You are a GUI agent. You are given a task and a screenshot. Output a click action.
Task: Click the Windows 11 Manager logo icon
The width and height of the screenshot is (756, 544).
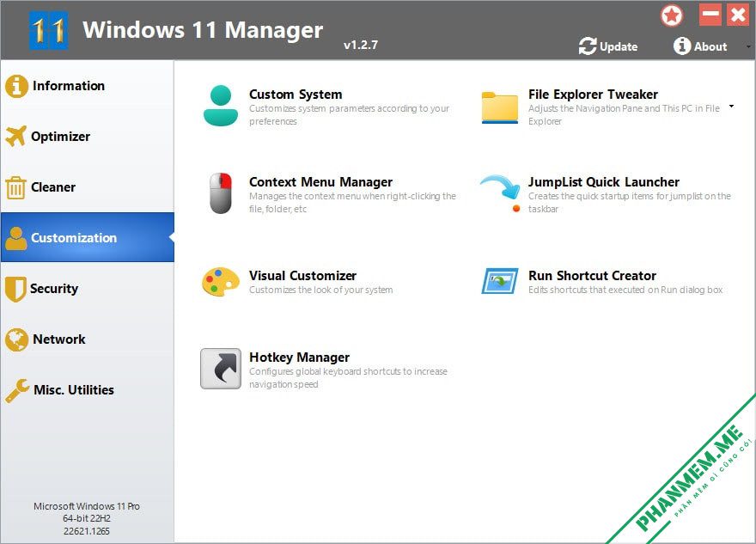[48, 30]
